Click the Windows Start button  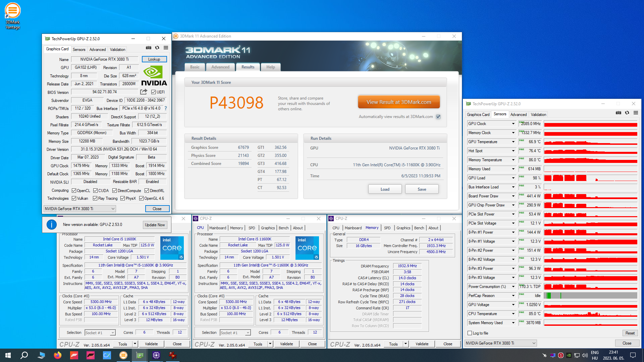point(8,355)
